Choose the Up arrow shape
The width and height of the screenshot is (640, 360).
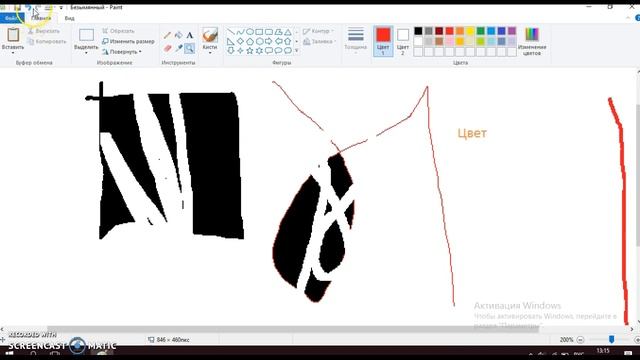coord(288,41)
